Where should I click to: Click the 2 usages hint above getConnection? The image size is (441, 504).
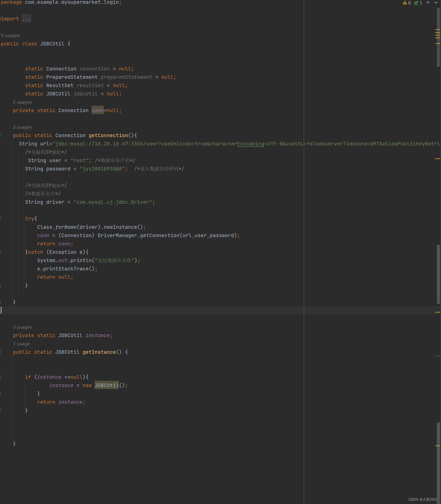22,127
